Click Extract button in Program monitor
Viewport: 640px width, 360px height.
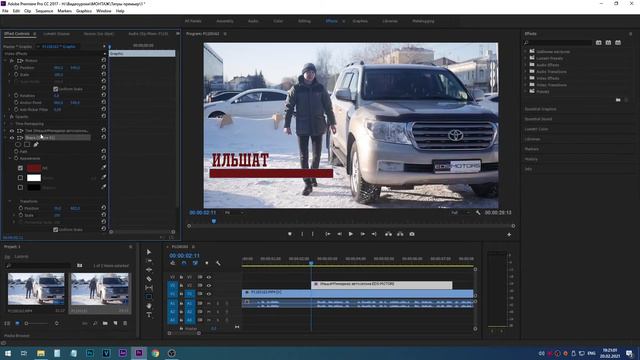coord(400,234)
